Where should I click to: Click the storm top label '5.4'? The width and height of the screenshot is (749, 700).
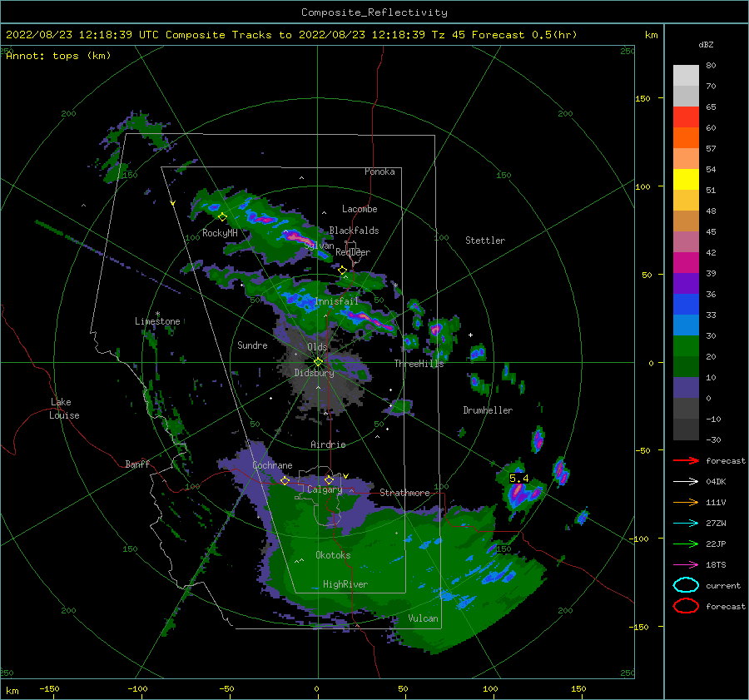pyautogui.click(x=518, y=479)
